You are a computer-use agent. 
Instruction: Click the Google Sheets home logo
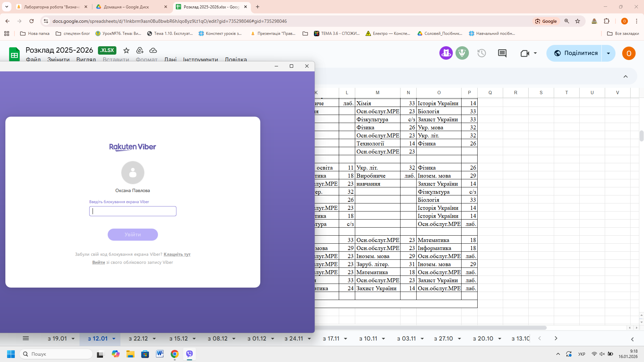14,54
